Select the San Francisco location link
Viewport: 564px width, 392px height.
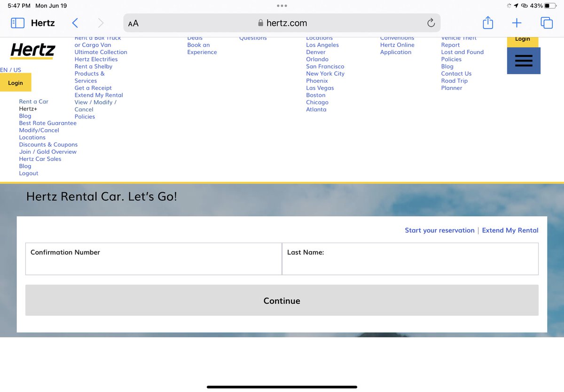coord(325,66)
